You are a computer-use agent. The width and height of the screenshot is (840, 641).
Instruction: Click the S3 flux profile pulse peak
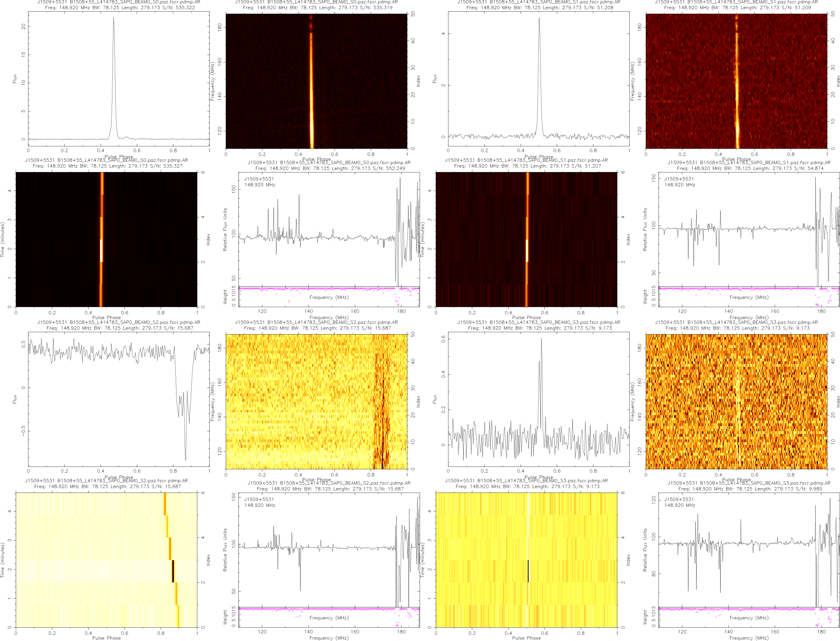click(x=541, y=340)
